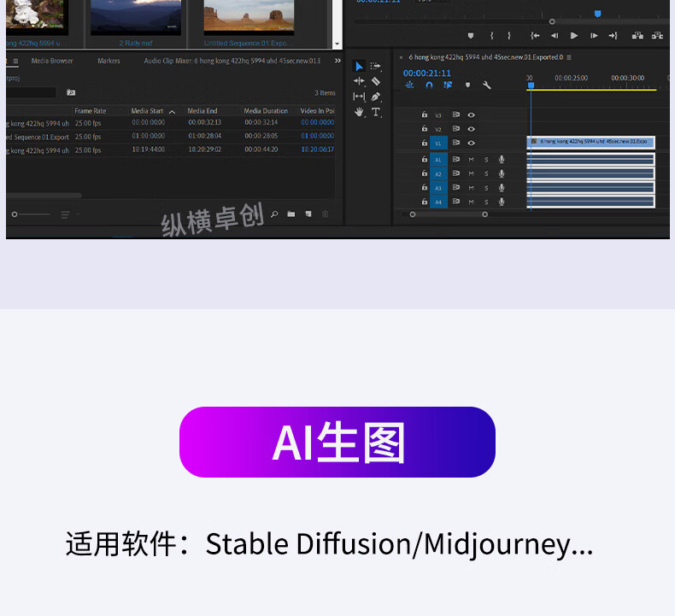Hide track V1 output with eye
This screenshot has width=675, height=616.
point(471,143)
